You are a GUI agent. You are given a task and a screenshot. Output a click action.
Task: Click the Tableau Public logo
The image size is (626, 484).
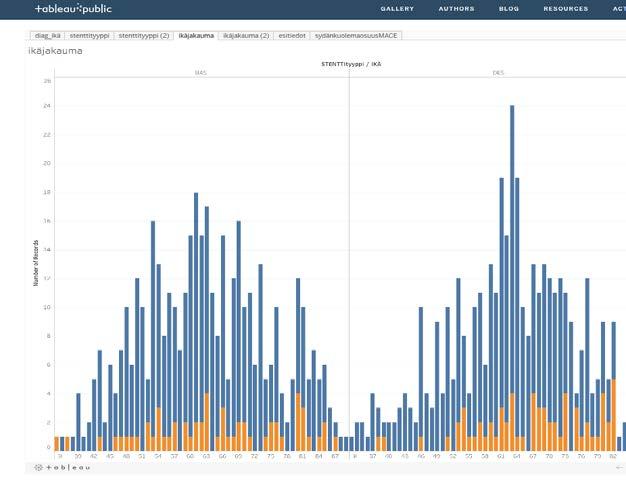tap(73, 9)
